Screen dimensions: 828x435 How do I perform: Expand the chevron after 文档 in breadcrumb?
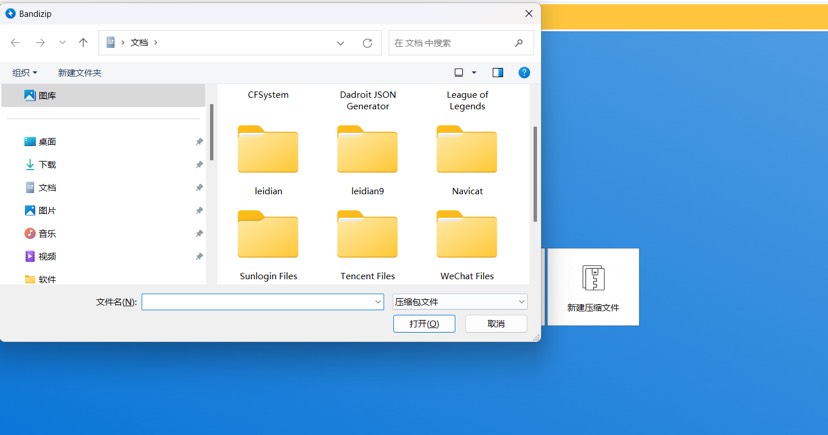tap(156, 43)
